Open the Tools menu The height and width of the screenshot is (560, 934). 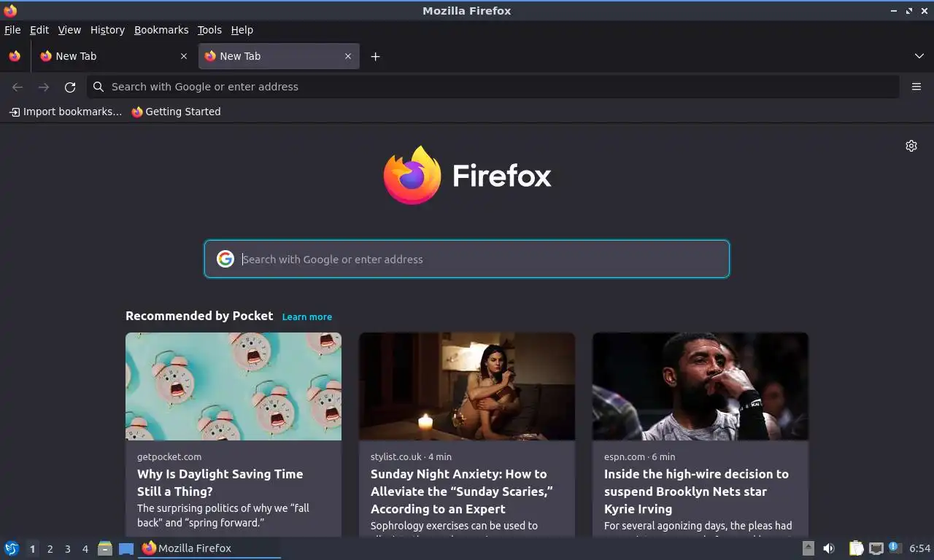pyautogui.click(x=209, y=30)
